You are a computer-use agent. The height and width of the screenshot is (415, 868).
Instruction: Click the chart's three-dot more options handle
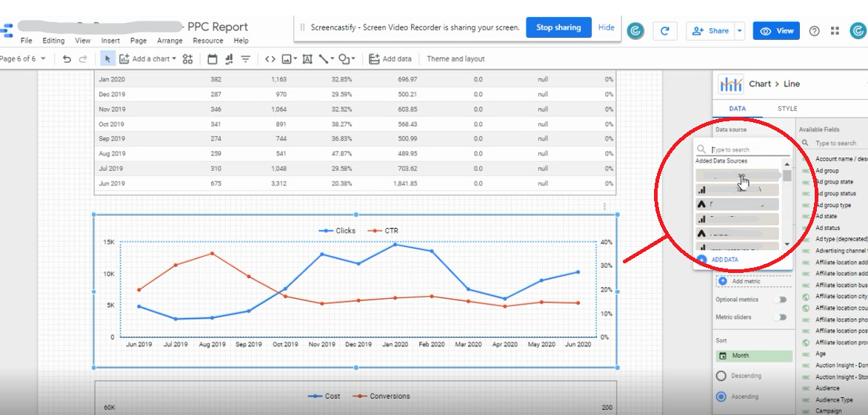click(604, 206)
